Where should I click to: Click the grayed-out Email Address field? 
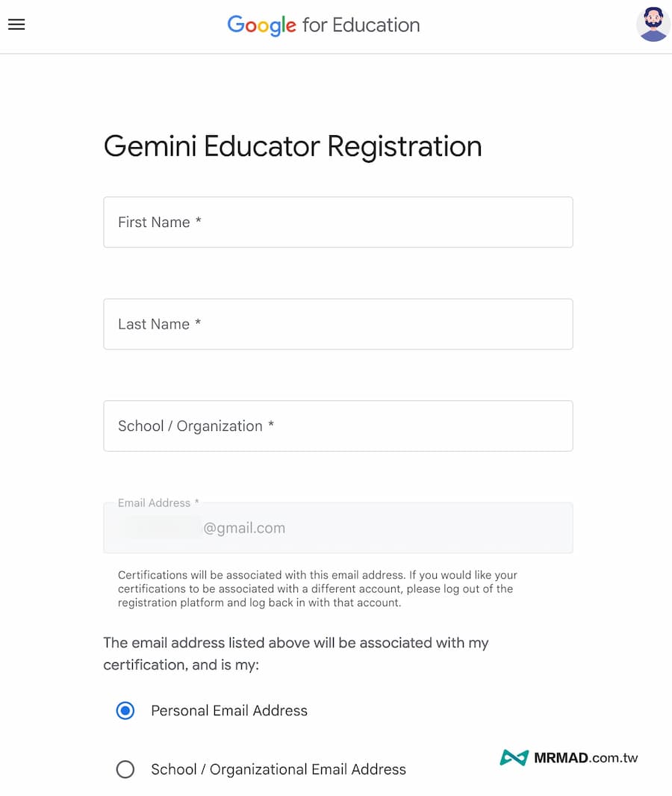[337, 528]
